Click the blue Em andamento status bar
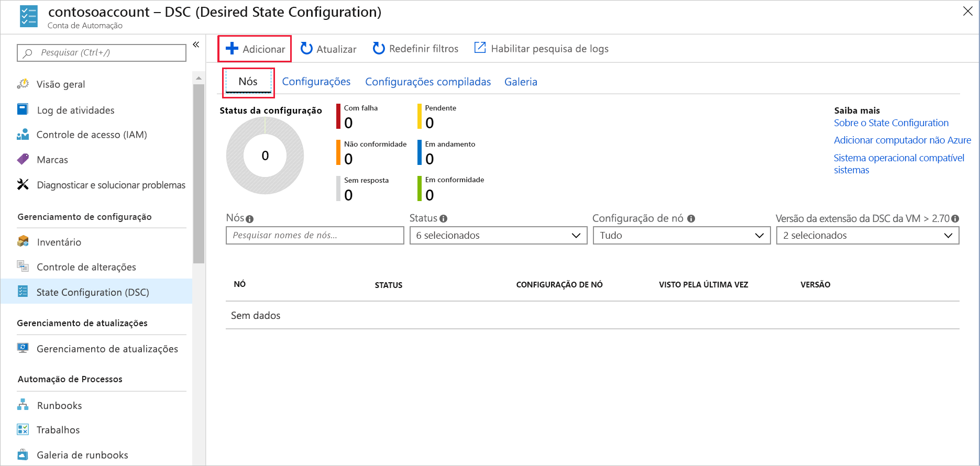This screenshot has height=466, width=980. 420,152
